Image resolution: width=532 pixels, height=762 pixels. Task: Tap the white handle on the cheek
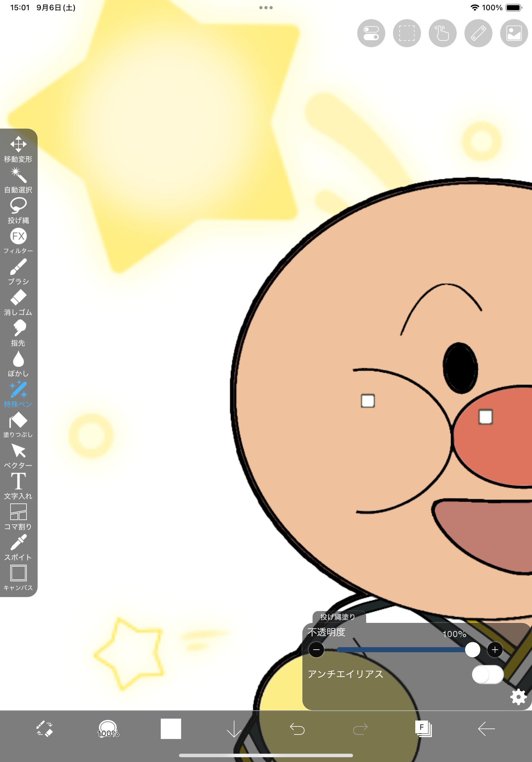pos(368,401)
